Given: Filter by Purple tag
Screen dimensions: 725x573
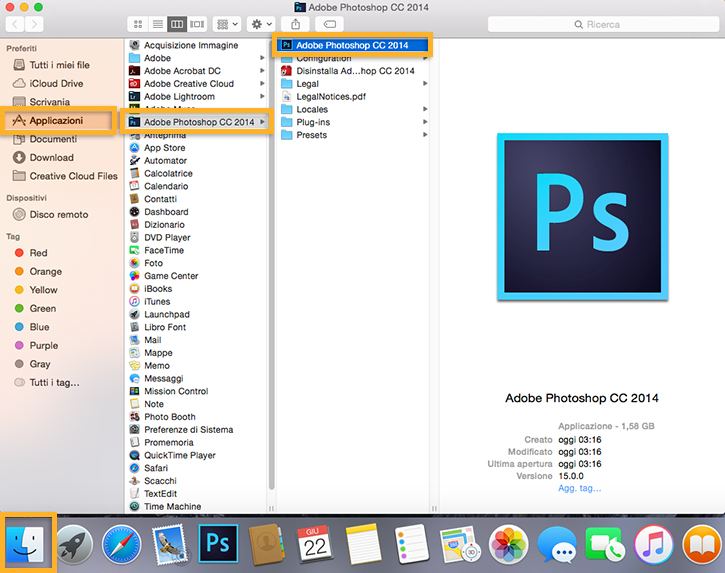Looking at the screenshot, I should (x=43, y=345).
